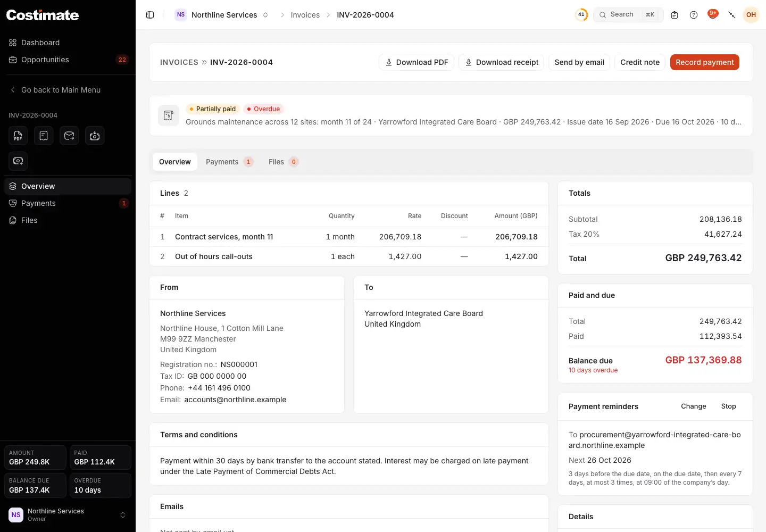Screen dimensions: 766x532
Task: Toggle the sidebar panel icon in header
Action: [150, 15]
